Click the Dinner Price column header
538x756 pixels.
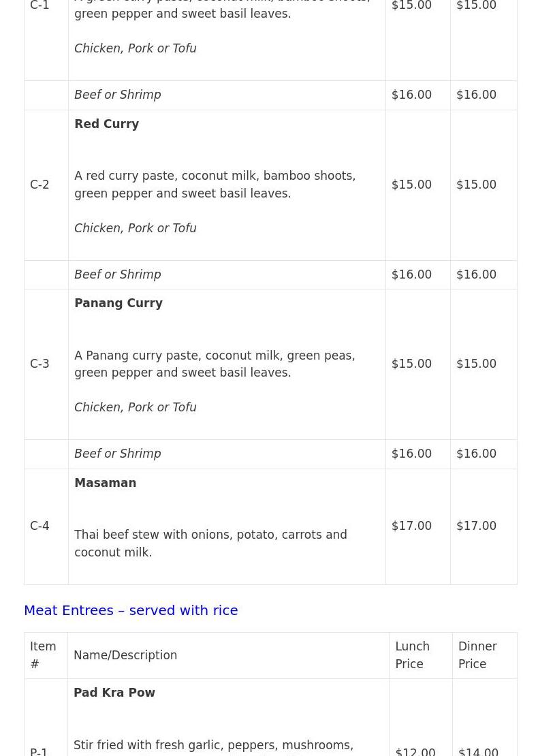[477, 655]
